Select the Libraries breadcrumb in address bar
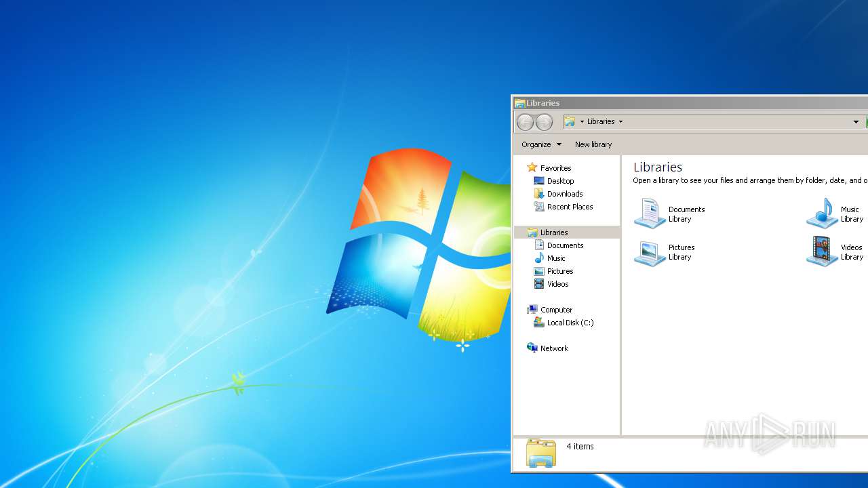This screenshot has width=868, height=488. click(x=601, y=121)
